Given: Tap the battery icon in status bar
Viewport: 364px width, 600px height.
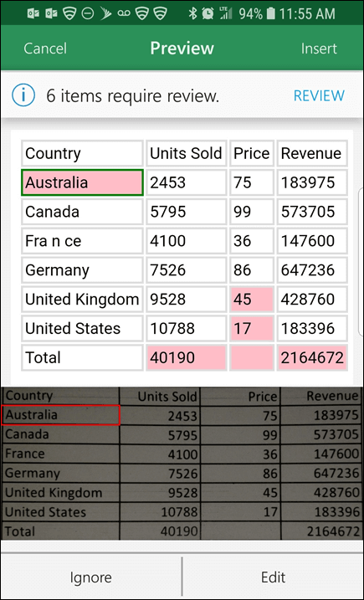Looking at the screenshot, I should coord(270,13).
